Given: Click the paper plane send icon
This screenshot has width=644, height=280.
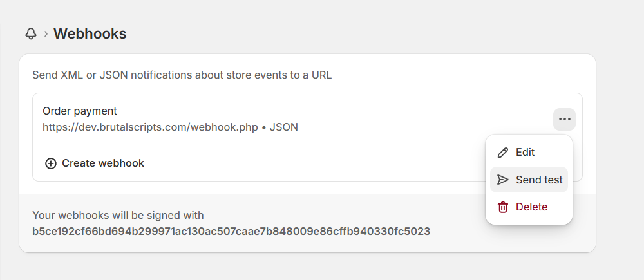Looking at the screenshot, I should point(503,180).
